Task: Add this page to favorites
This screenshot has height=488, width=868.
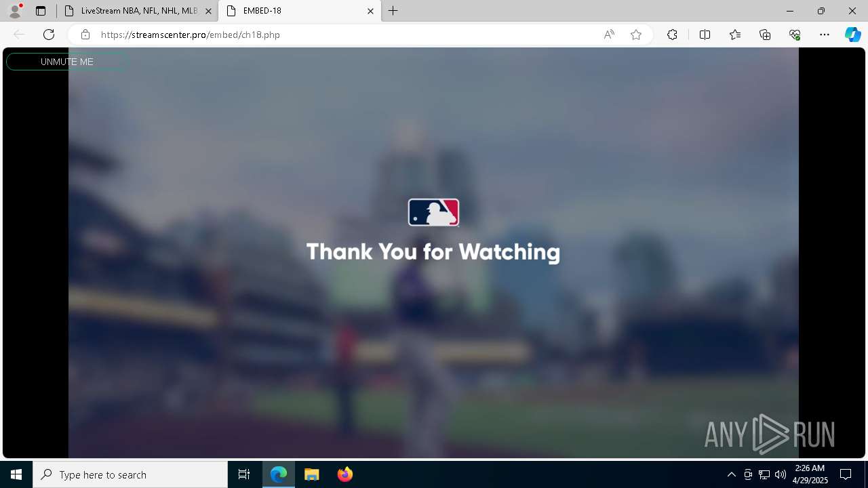Action: pos(636,35)
